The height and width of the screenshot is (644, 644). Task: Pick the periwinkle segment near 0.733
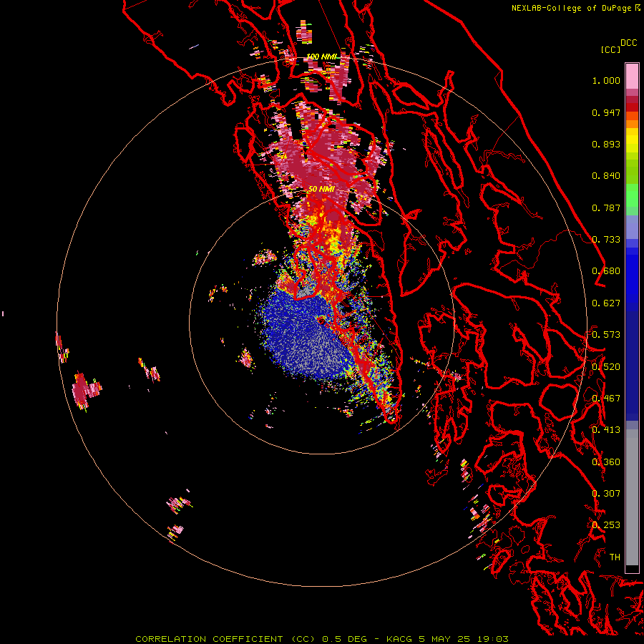632,228
